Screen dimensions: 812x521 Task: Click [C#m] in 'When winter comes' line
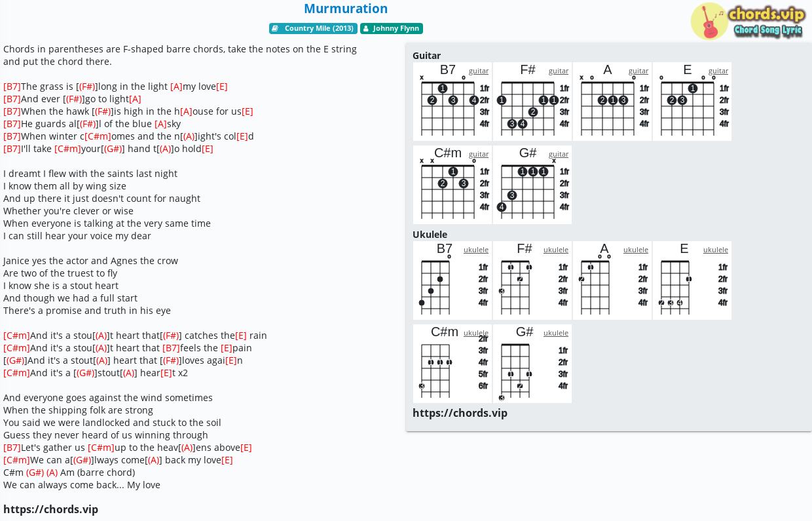coord(98,136)
